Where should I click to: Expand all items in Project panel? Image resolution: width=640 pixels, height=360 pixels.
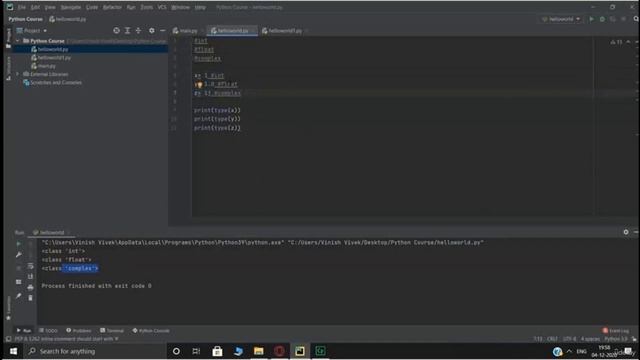[x=127, y=31]
